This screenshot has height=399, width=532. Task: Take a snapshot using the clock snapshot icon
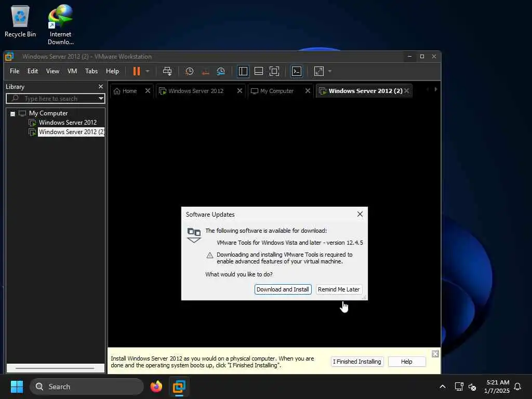point(189,71)
